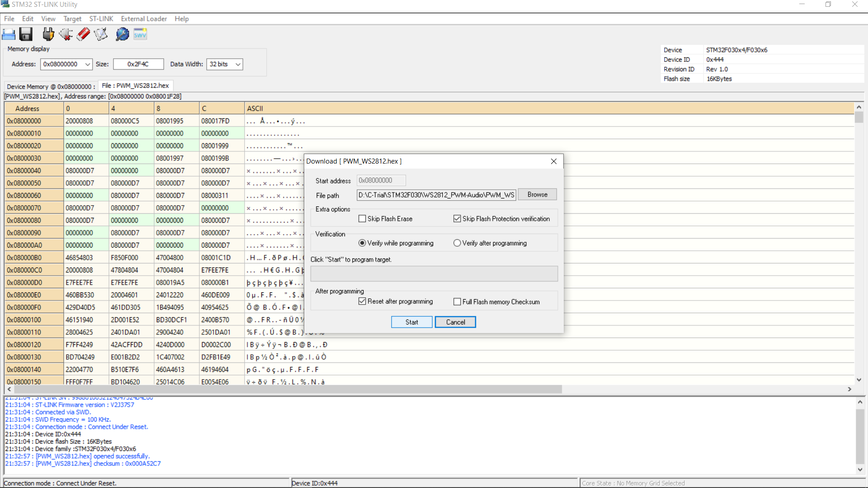The width and height of the screenshot is (868, 488).
Task: Open the Data Width dropdown
Action: (x=238, y=65)
